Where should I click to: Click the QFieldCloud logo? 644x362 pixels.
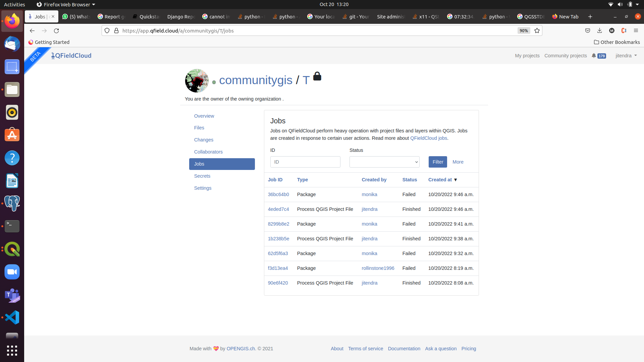pos(71,56)
